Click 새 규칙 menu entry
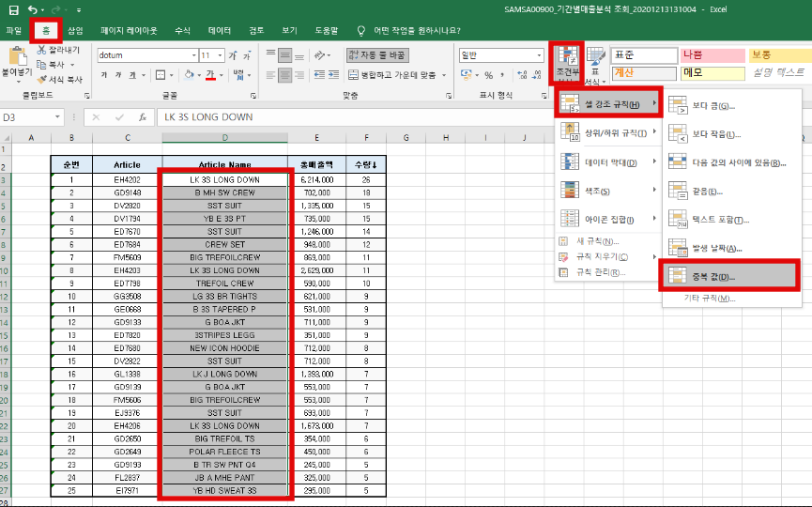812x507 pixels. [608, 241]
